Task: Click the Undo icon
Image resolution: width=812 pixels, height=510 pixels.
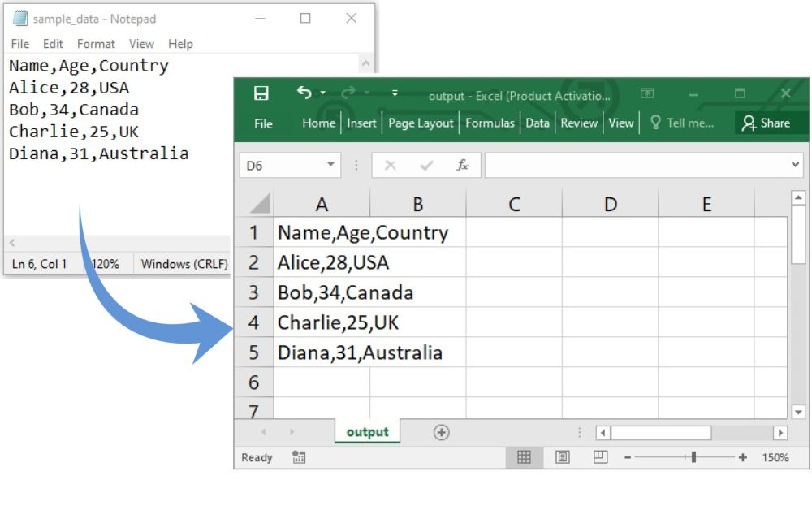Action: point(304,92)
